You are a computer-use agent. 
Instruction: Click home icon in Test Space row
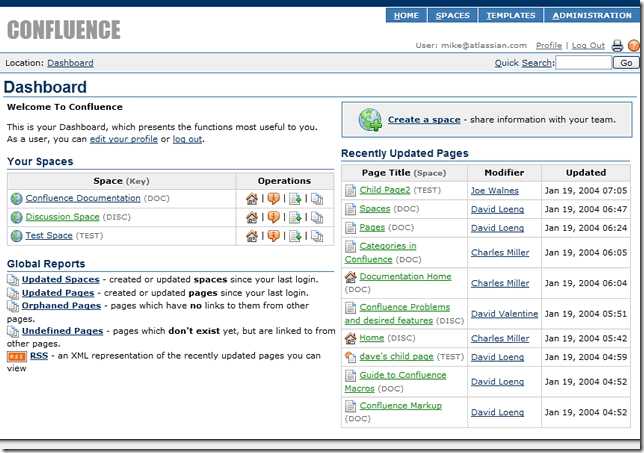[252, 236]
